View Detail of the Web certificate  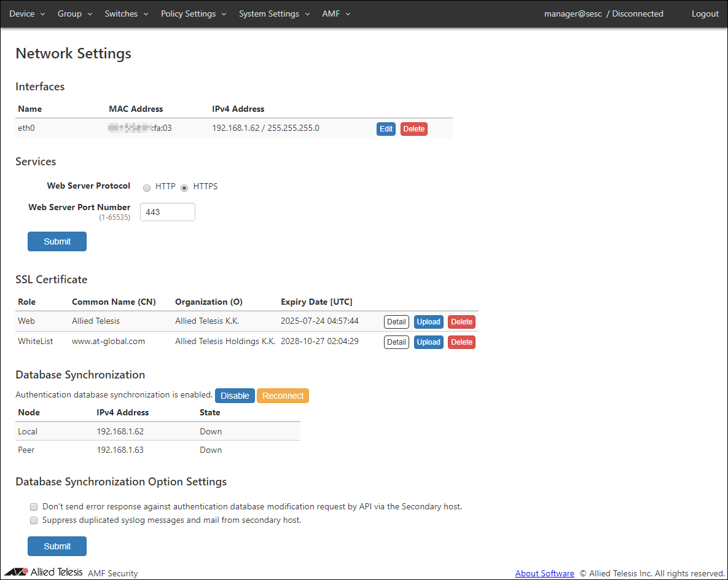pyautogui.click(x=396, y=322)
